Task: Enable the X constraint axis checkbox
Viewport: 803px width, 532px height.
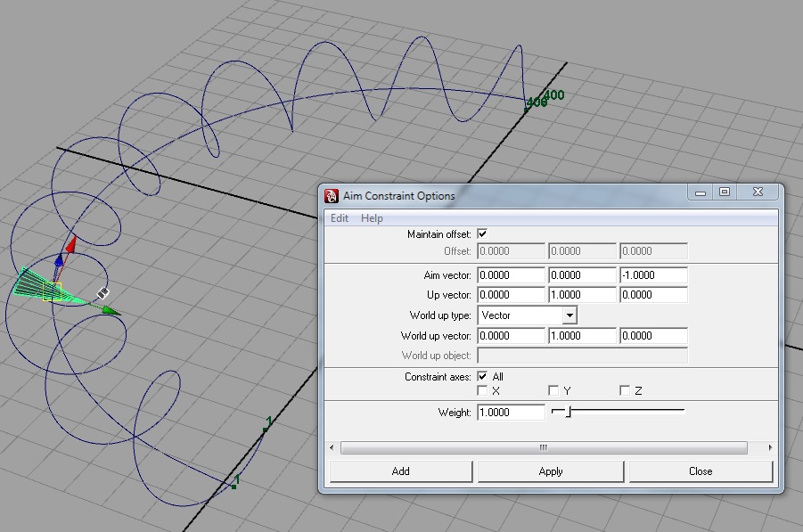Action: pyautogui.click(x=482, y=390)
